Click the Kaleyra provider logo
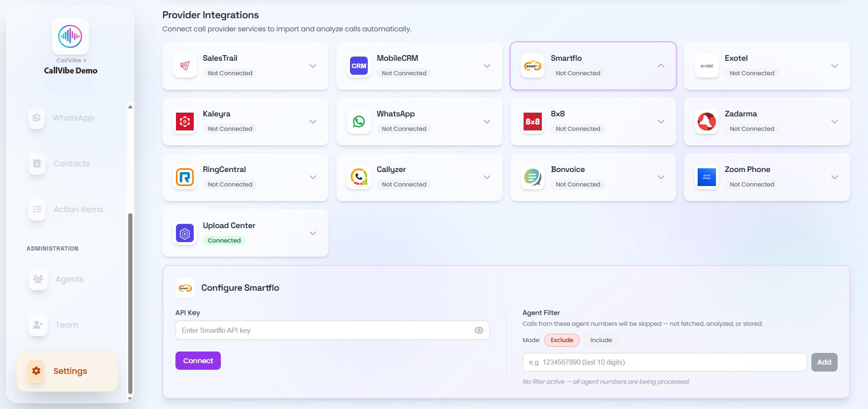The height and width of the screenshot is (409, 868). point(185,122)
